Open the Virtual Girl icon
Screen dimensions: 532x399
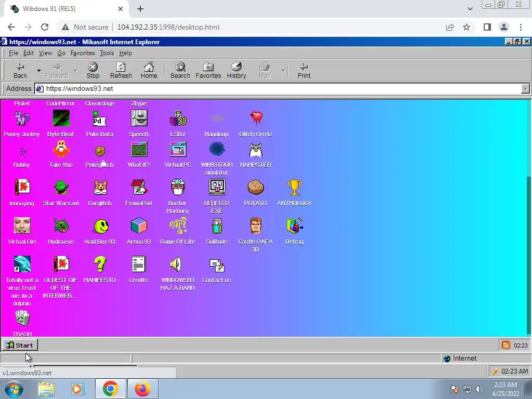point(22,226)
